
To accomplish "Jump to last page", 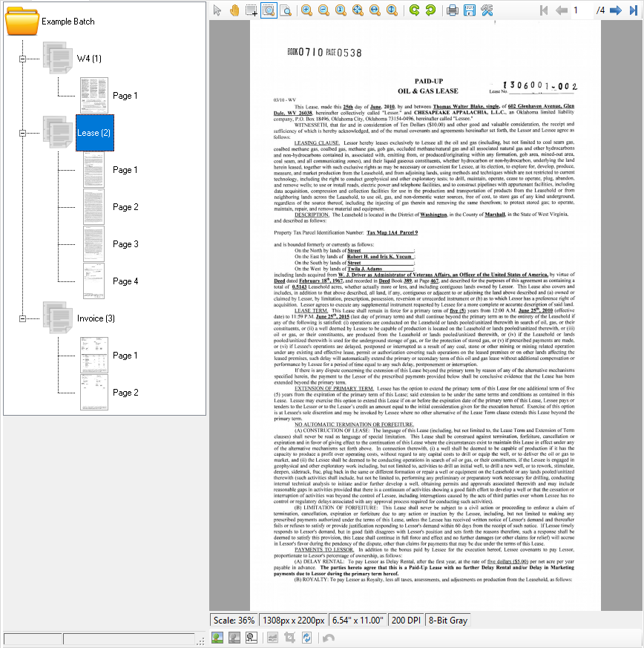I will pyautogui.click(x=634, y=10).
